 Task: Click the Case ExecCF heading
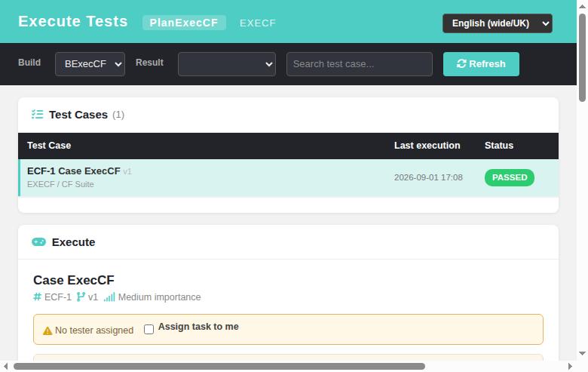[74, 280]
